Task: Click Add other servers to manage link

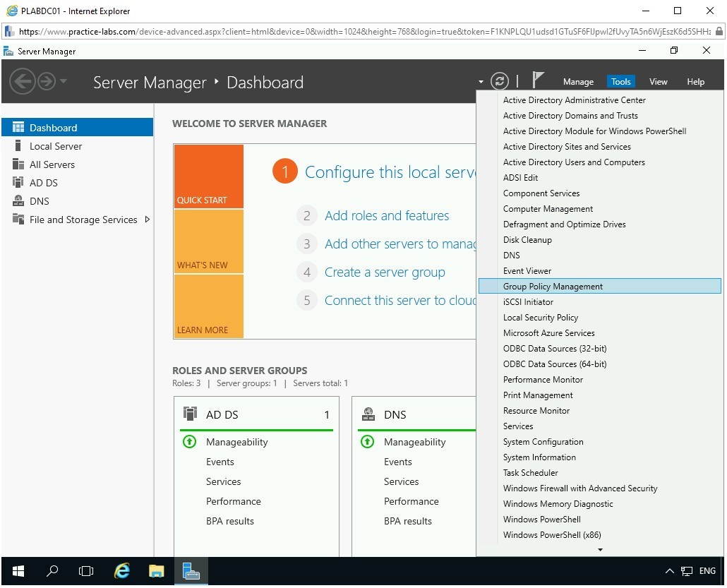Action: [400, 244]
